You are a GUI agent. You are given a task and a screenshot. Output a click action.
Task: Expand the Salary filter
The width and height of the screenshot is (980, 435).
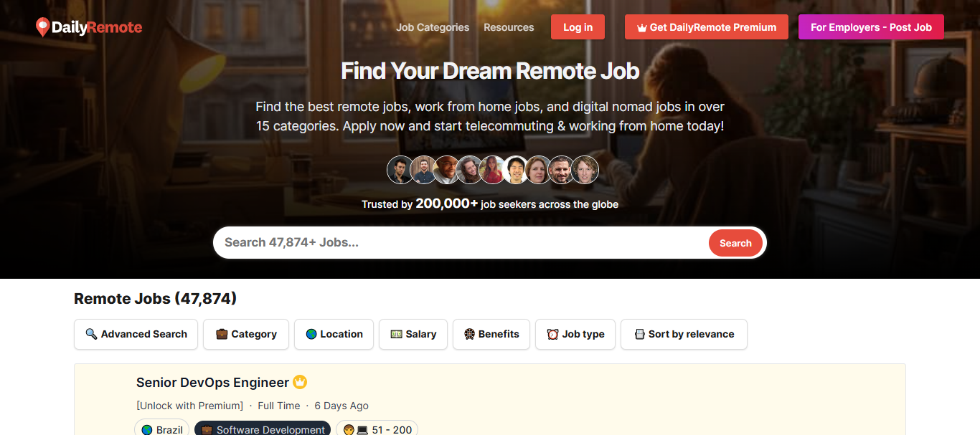point(413,334)
